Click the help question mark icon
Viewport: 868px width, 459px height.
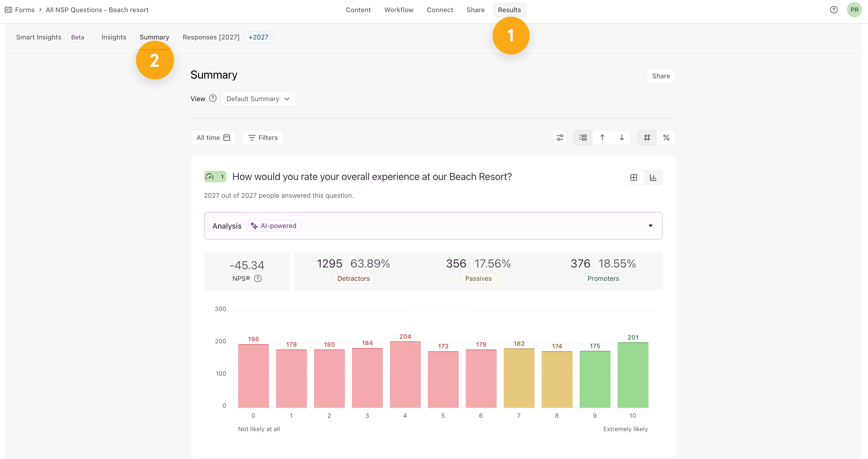[833, 10]
